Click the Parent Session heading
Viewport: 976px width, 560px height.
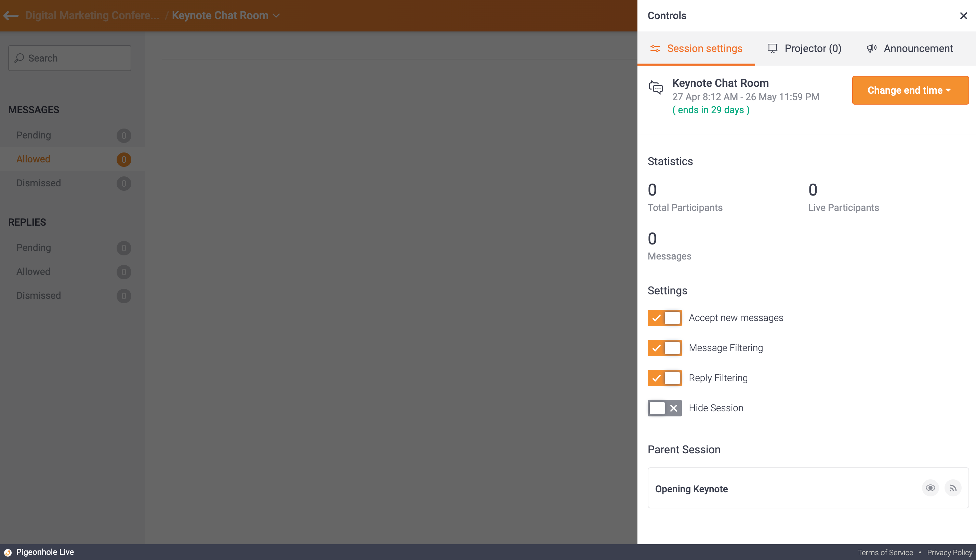coord(684,450)
